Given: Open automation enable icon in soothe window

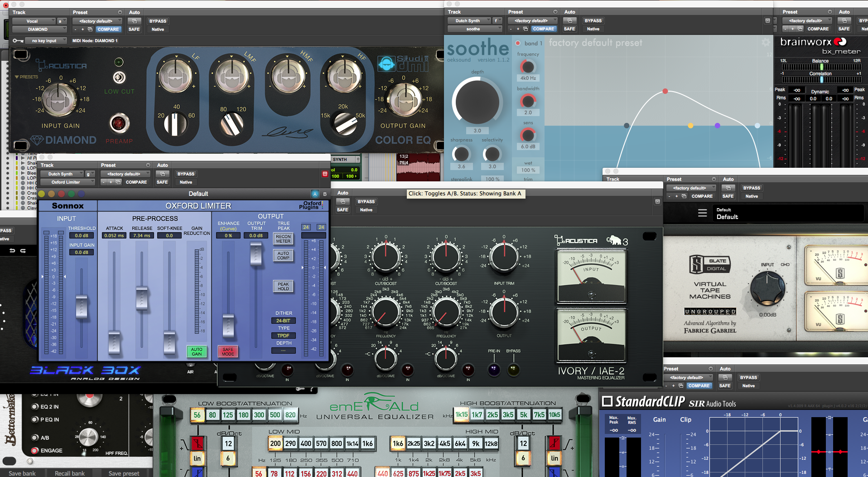Looking at the screenshot, I should point(569,21).
